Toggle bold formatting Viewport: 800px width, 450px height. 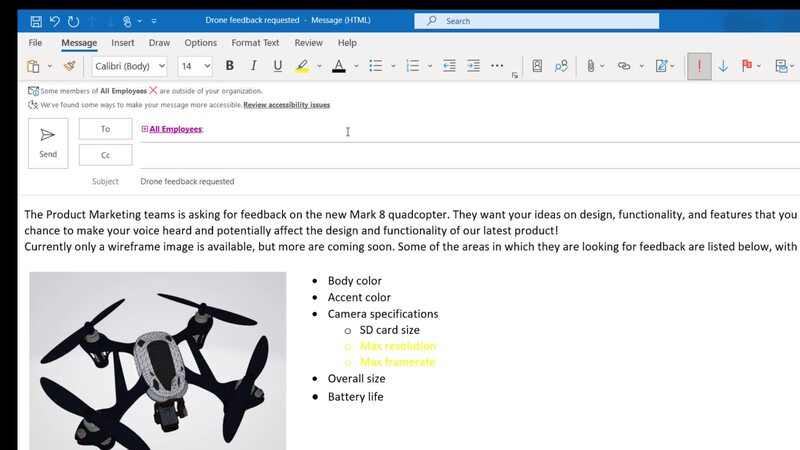(230, 66)
